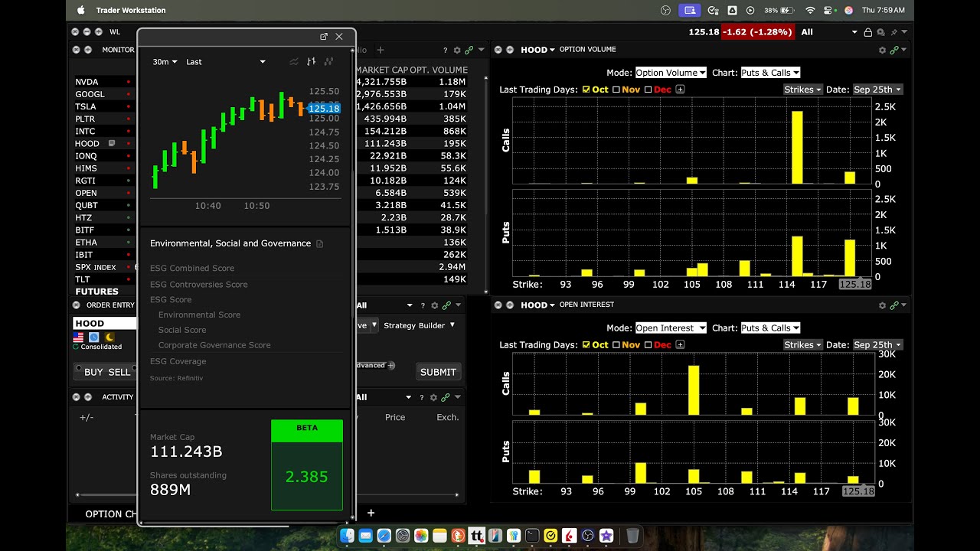Open Activity panel settings gear
The height and width of the screenshot is (551, 980).
434,397
